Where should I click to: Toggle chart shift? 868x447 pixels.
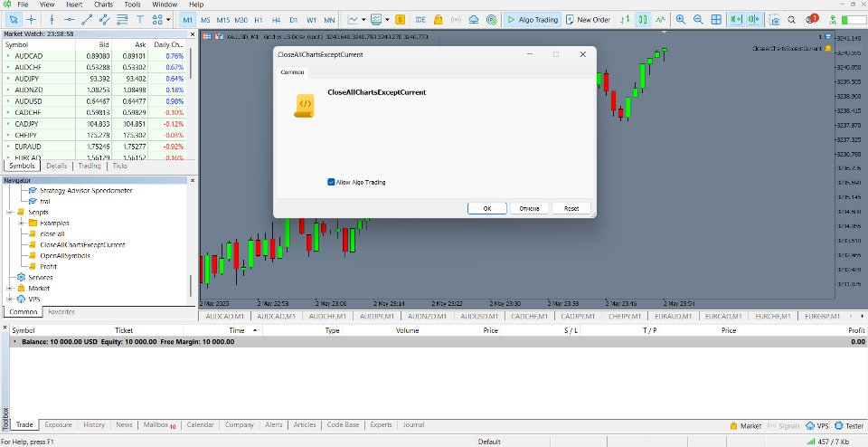tap(753, 19)
